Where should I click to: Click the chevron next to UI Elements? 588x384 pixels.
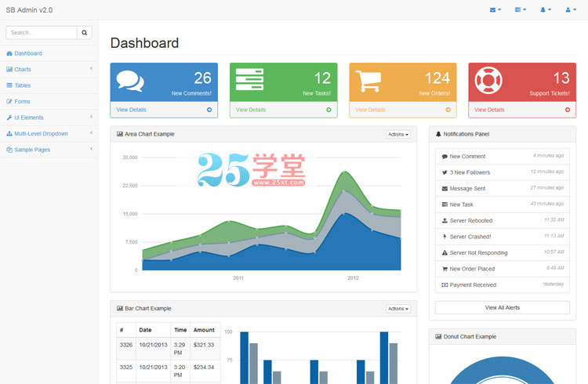(91, 117)
